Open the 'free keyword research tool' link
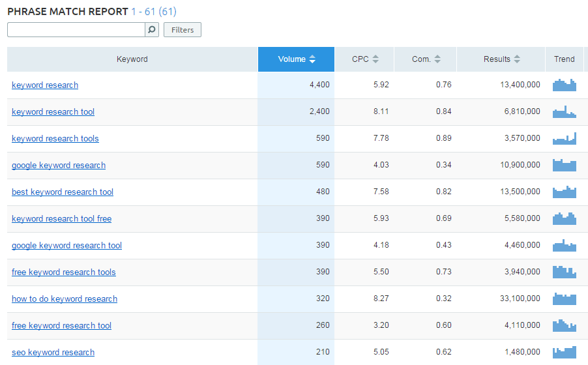The height and width of the screenshot is (365, 588). point(61,326)
